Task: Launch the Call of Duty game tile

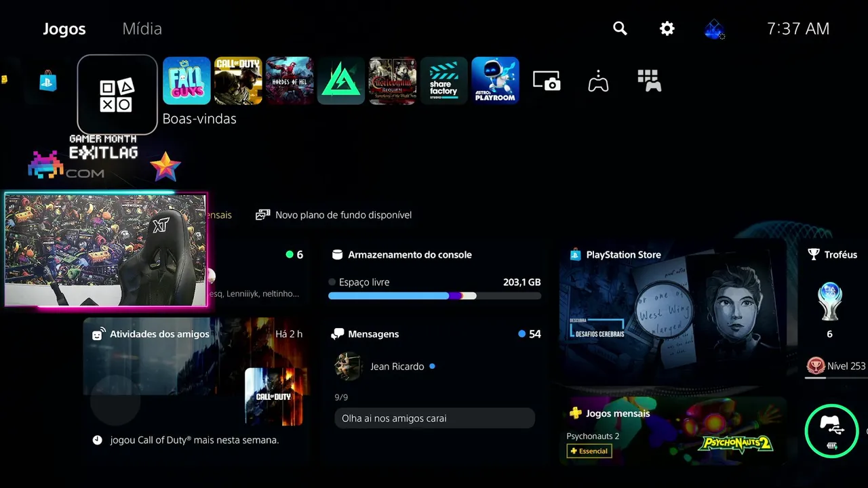Action: [238, 81]
